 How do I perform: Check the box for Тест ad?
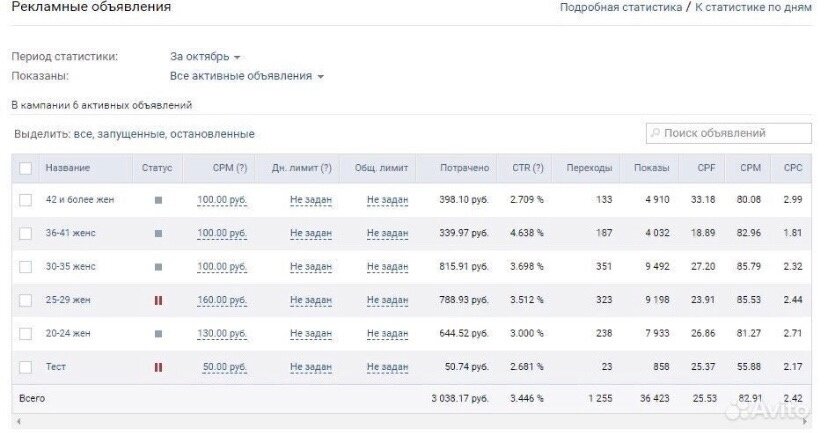point(25,367)
